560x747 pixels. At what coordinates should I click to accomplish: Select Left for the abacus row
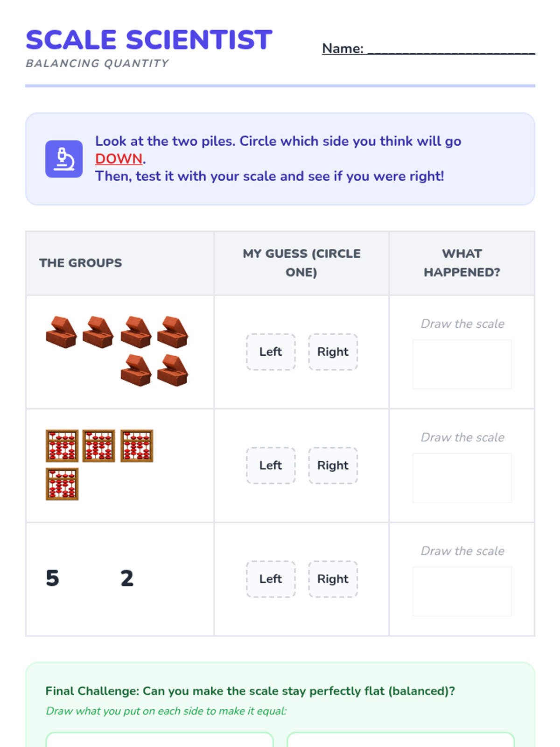click(271, 465)
